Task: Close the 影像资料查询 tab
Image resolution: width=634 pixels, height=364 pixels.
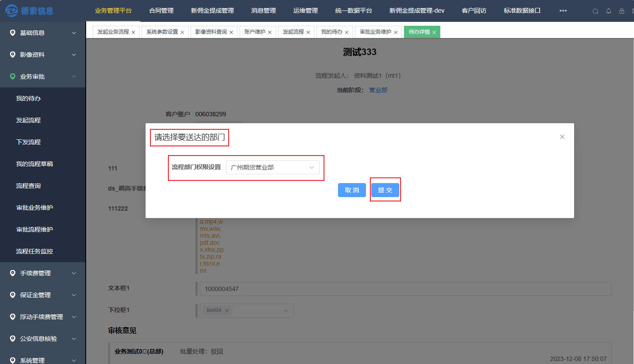Action: click(231, 32)
